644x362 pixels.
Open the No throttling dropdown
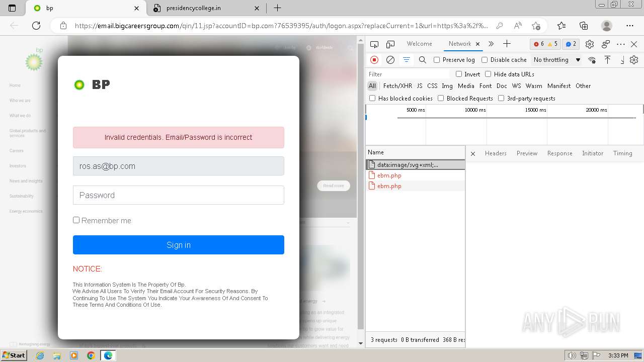(x=557, y=60)
